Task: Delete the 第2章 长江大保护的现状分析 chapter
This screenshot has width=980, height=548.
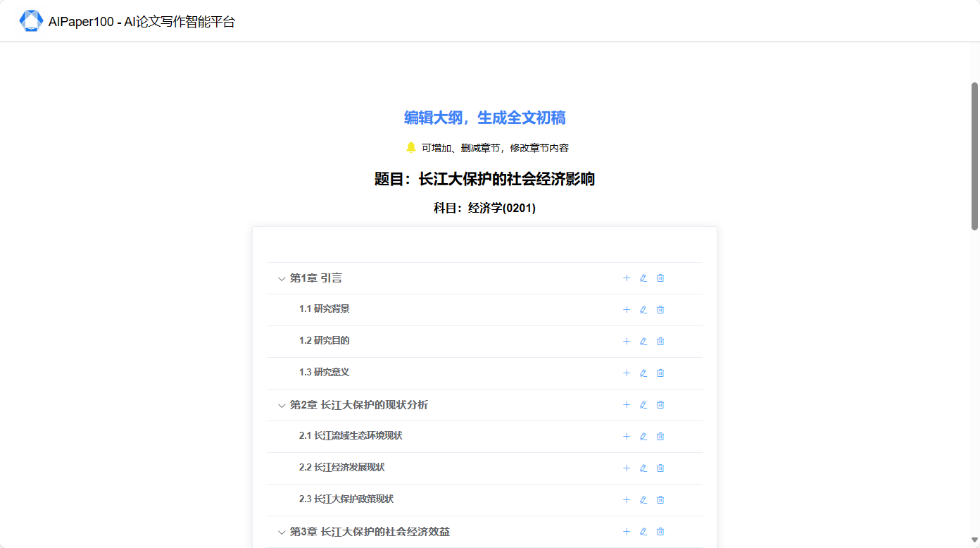Action: 660,405
